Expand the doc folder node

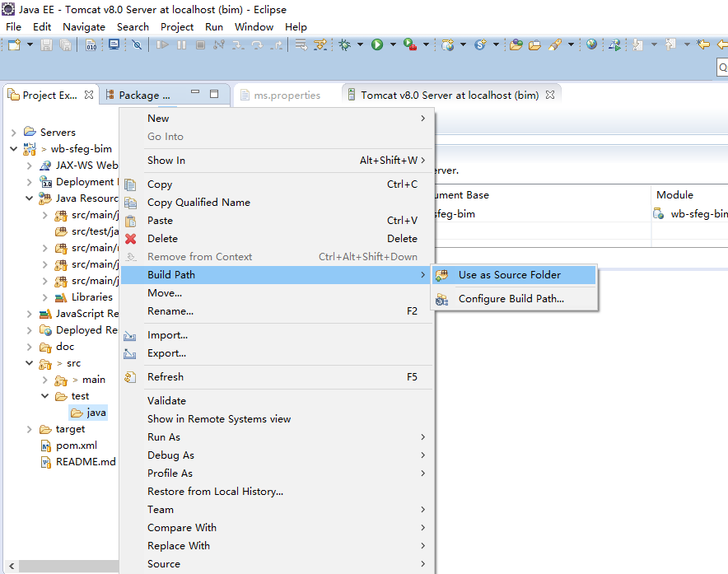point(30,347)
